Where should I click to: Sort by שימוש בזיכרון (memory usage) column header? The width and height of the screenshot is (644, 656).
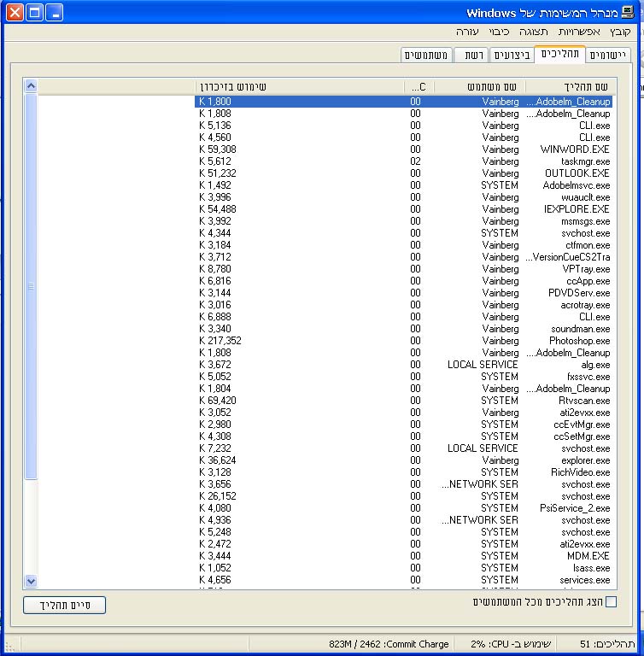pos(300,86)
